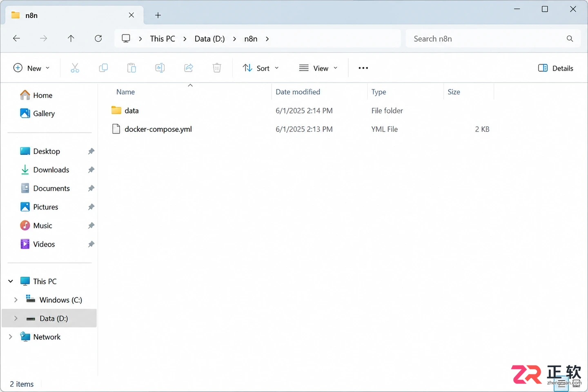This screenshot has height=392, width=588.
Task: Open the See more ellipsis menu
Action: 363,68
